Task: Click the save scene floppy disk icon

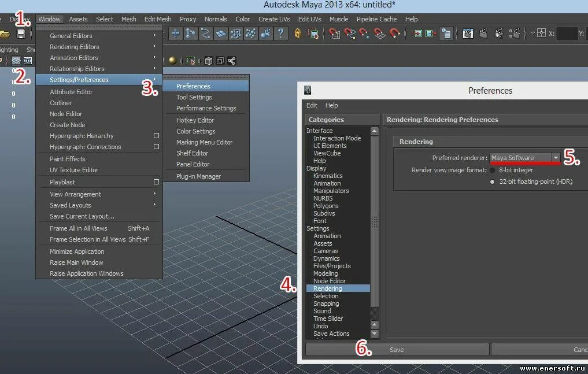Action: click(x=21, y=34)
